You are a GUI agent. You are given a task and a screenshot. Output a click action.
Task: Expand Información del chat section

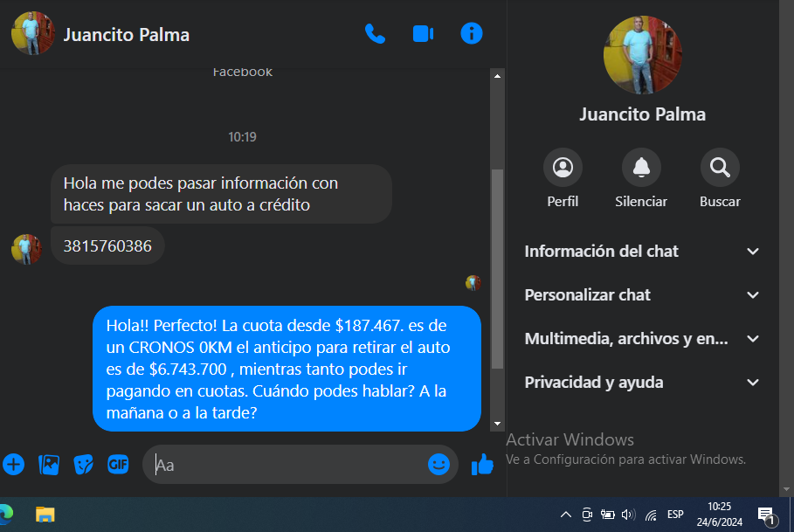click(x=642, y=251)
